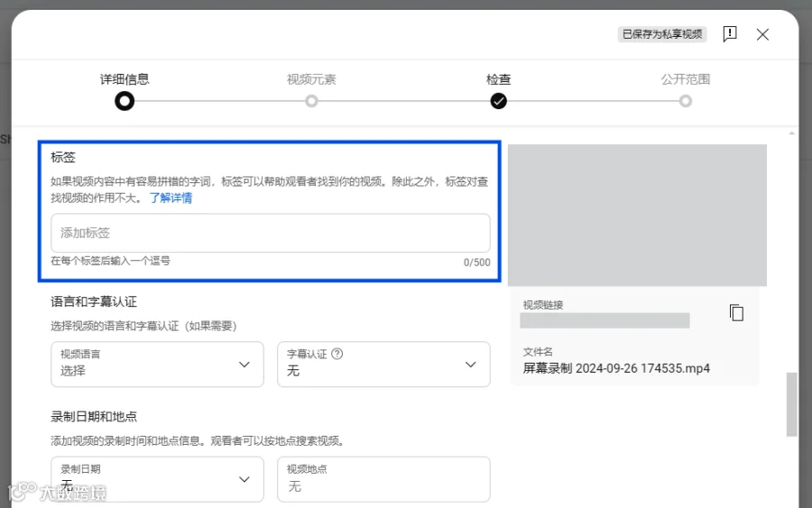Go to the 详细信息 step circle
This screenshot has width=812, height=508.
tap(125, 101)
